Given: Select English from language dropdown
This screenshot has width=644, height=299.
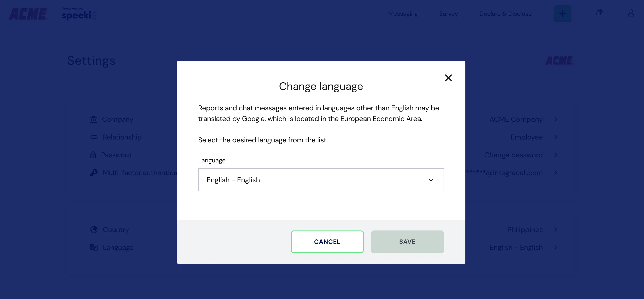Looking at the screenshot, I should coord(321,180).
